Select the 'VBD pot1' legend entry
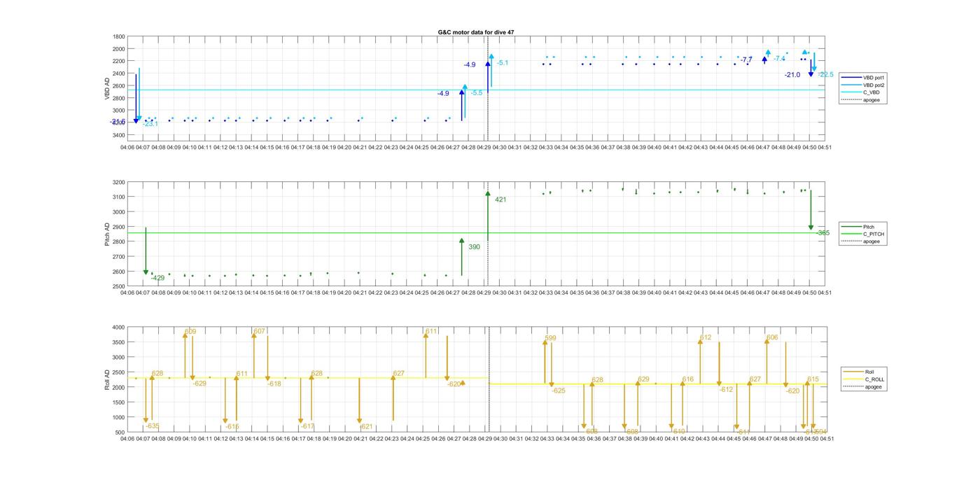Image resolution: width=980 pixels, height=485 pixels. (x=864, y=78)
